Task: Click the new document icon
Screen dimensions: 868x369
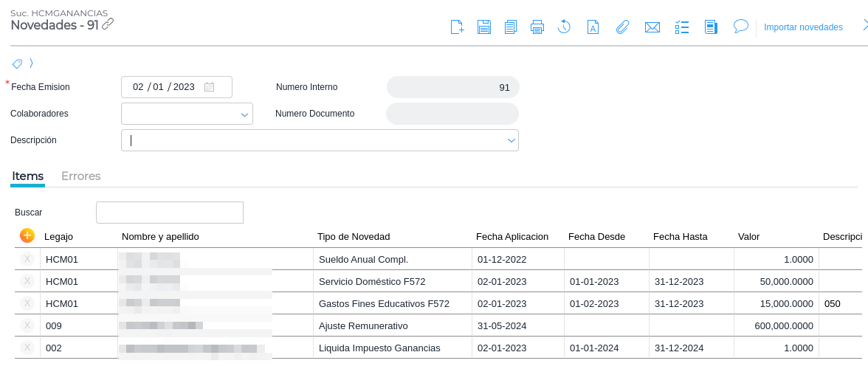Action: click(x=458, y=27)
